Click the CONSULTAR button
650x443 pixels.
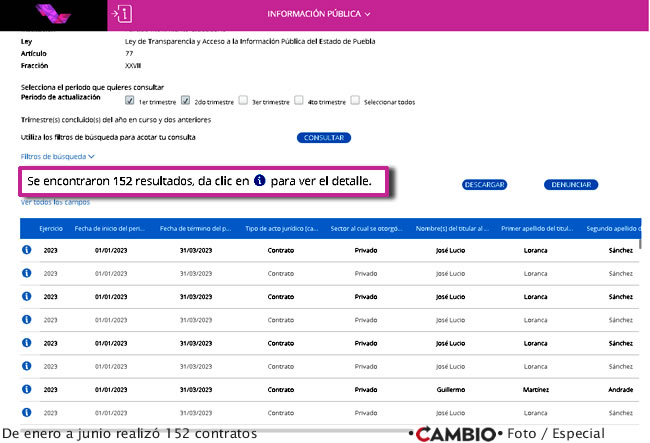[x=324, y=138]
